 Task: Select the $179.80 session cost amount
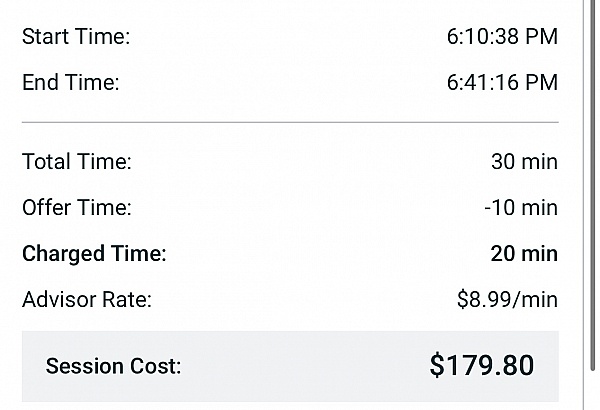point(481,365)
